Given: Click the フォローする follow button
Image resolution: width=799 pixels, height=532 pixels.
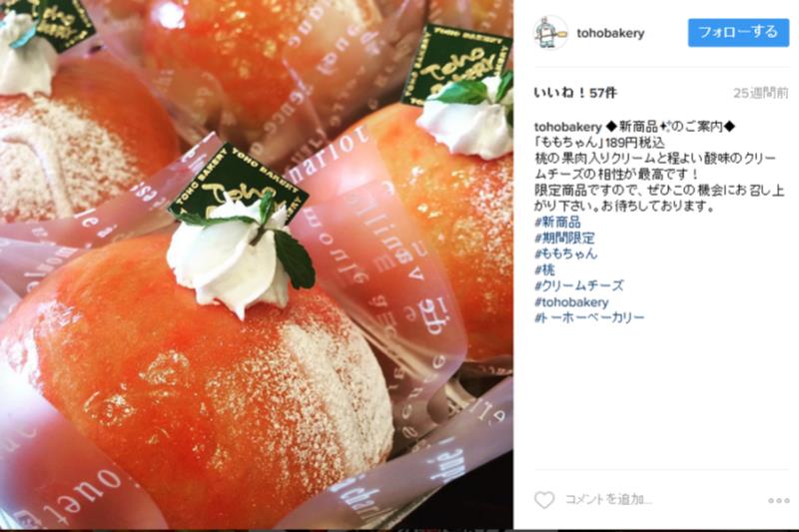Looking at the screenshot, I should pos(738,33).
